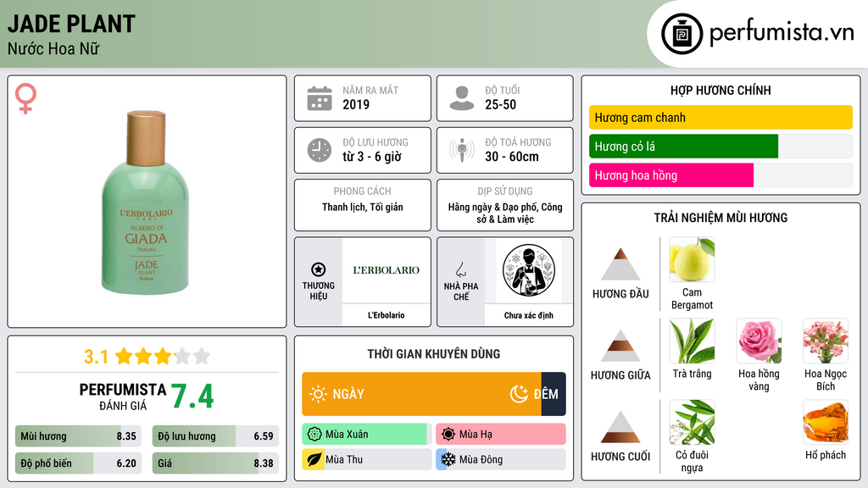This screenshot has width=868, height=488.
Task: Click the JADE PLANT title text
Action: (x=71, y=24)
